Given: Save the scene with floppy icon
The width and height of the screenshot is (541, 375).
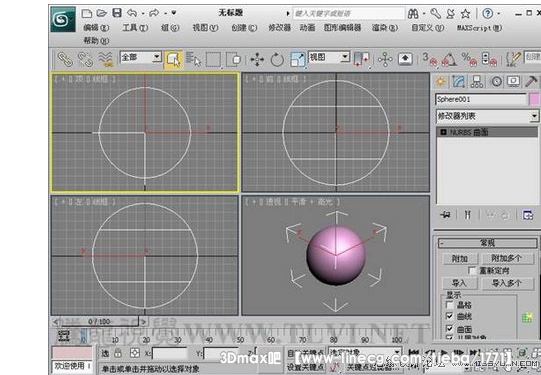Looking at the screenshot, I should point(117,13).
